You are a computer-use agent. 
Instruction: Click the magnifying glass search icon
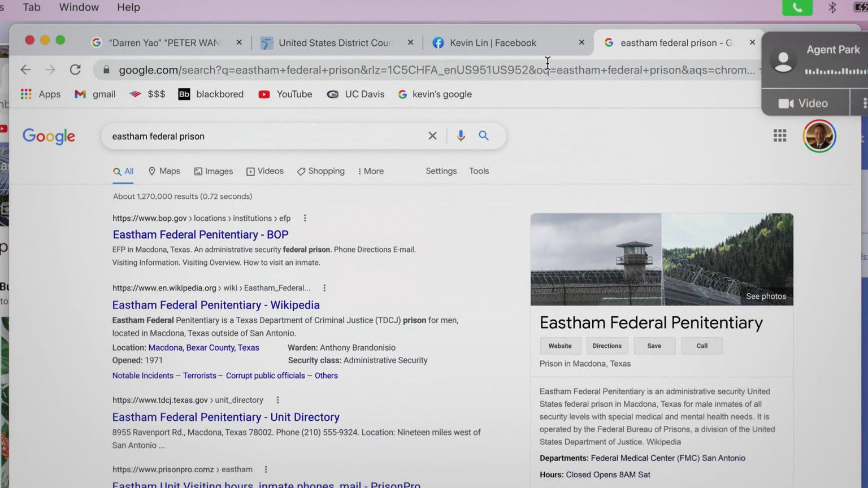coord(484,136)
